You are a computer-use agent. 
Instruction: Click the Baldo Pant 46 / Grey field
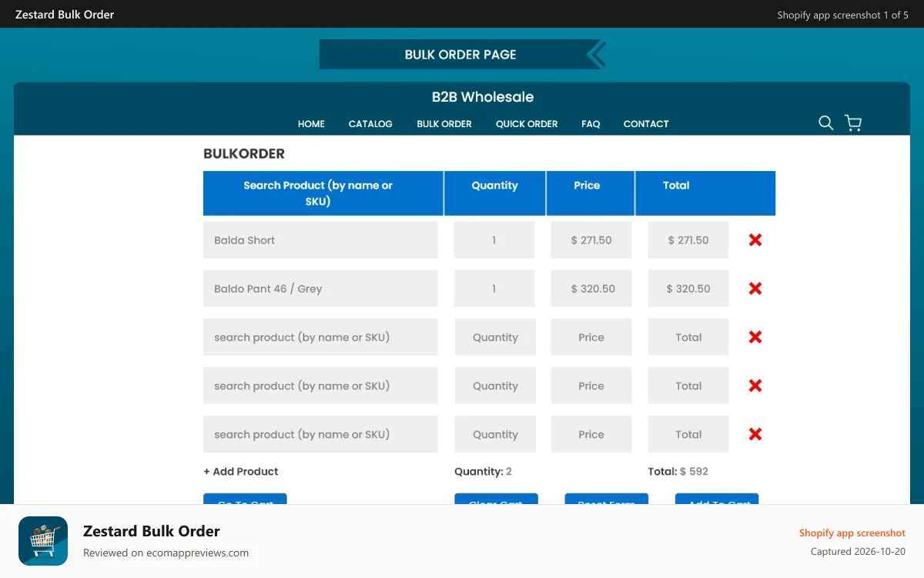click(x=320, y=289)
